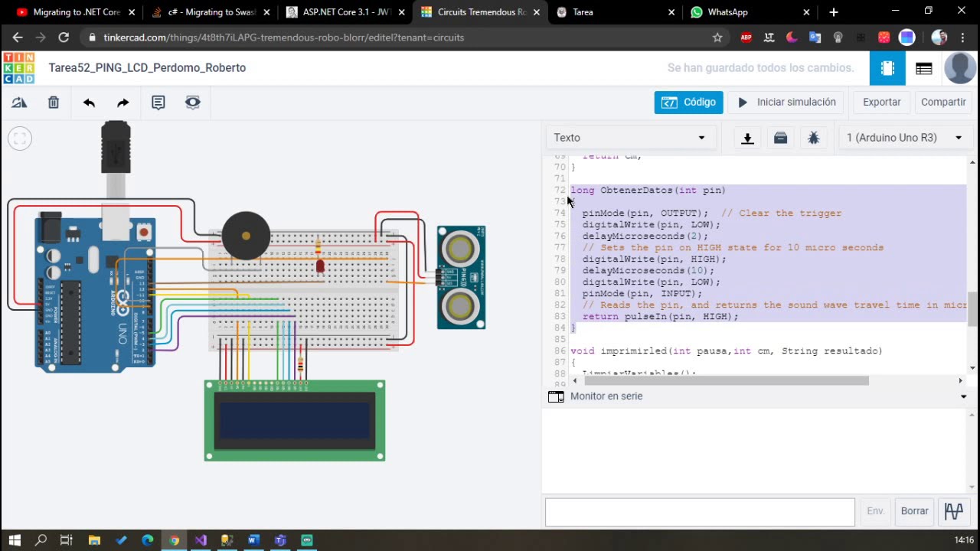Viewport: 980px width, 551px height.
Task: Go back in browser
Action: (18, 37)
